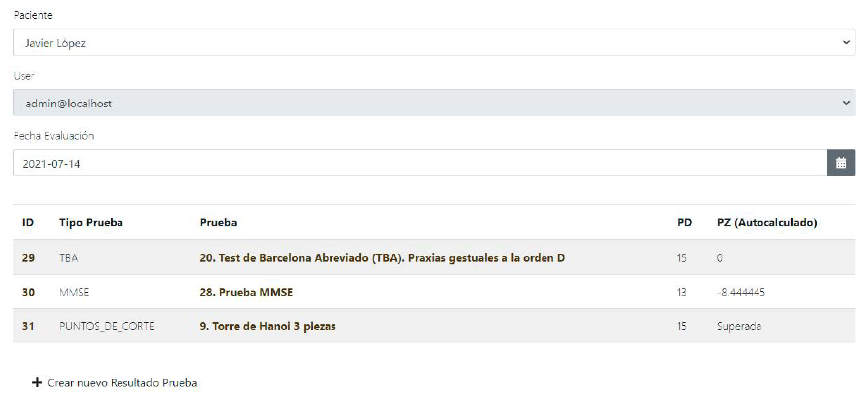Expand the Paciente dropdown chevron
This screenshot has width=868, height=400.
coord(846,42)
